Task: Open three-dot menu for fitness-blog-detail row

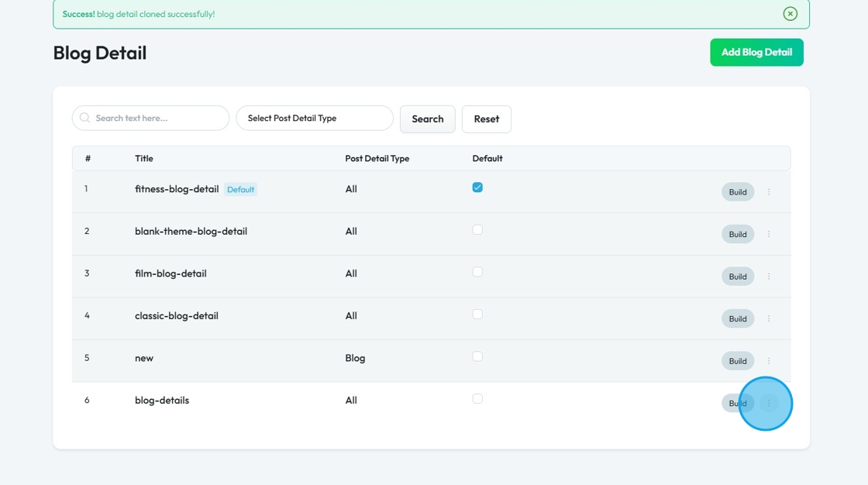Action: coord(769,192)
